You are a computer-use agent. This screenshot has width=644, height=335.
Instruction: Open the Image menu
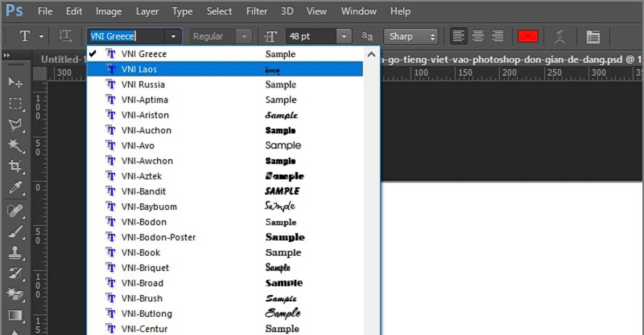[108, 11]
